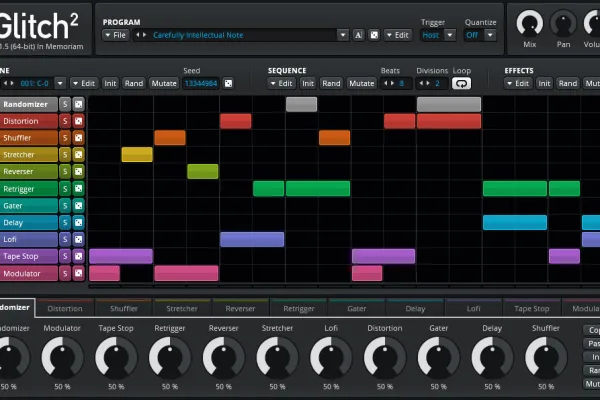The image size is (600, 400).
Task: Toggle solo on the Lofi lane
Action: click(65, 239)
